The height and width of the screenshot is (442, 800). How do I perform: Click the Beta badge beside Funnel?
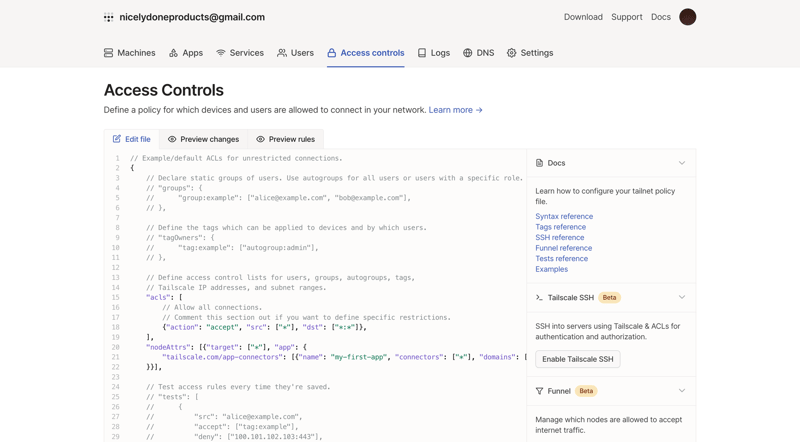point(586,391)
